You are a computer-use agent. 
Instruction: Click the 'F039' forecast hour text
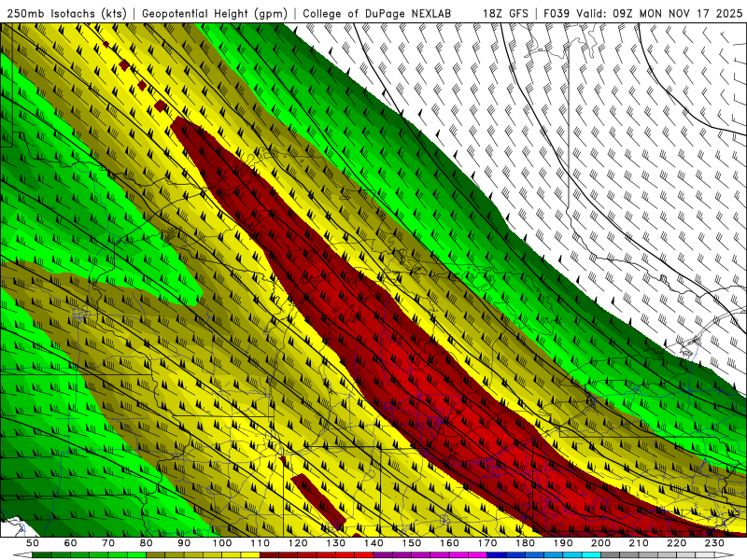point(557,13)
